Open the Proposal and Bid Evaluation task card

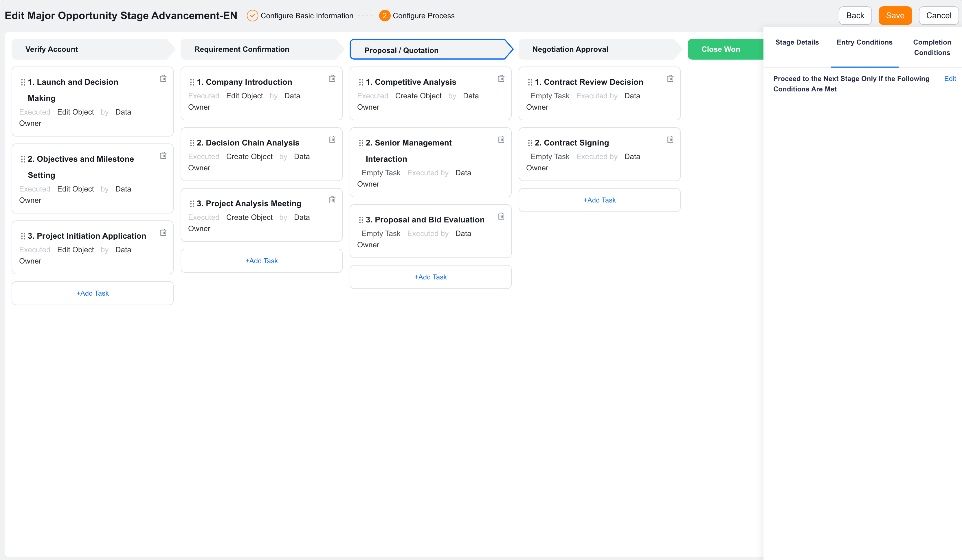(431, 231)
